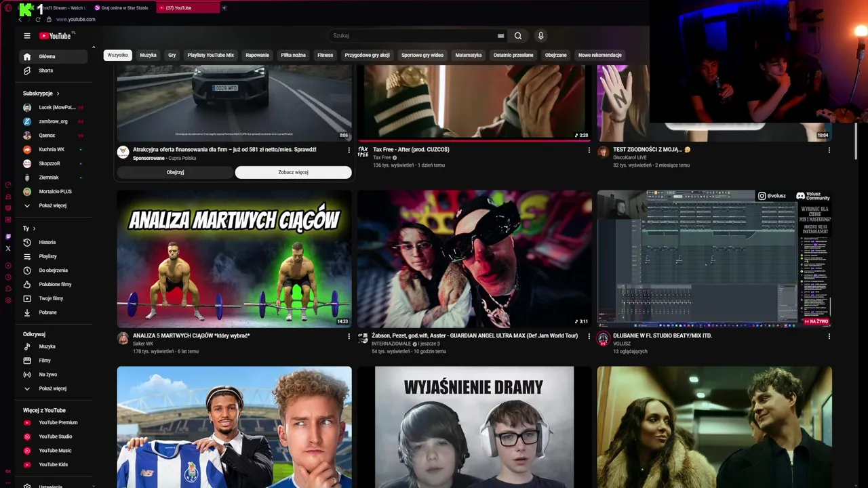The image size is (868, 488).
Task: Explore Filmy under Odkrywaj
Action: 54,361
